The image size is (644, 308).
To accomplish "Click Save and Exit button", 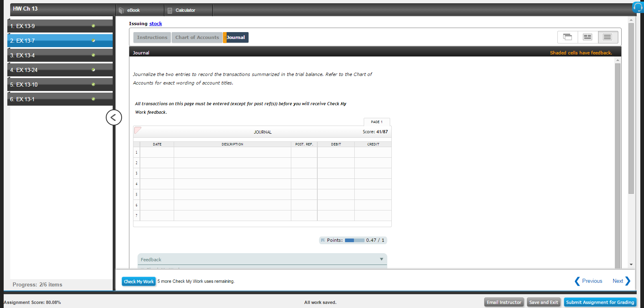I will [x=544, y=302].
